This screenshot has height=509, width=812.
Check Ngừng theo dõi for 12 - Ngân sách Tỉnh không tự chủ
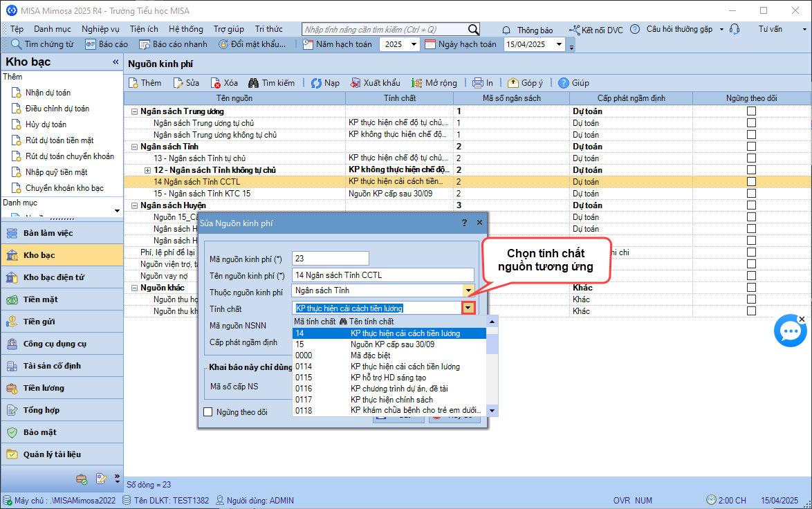751,170
